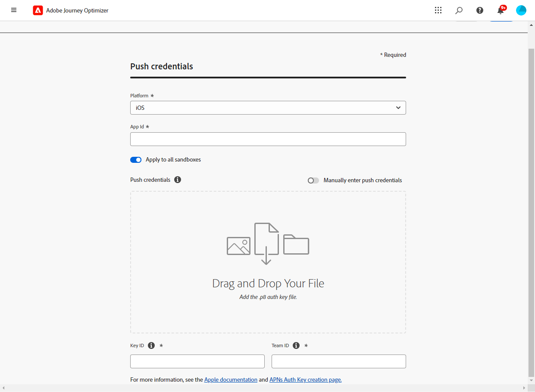The image size is (535, 392).
Task: Open the user profile avatar
Action: click(x=521, y=10)
